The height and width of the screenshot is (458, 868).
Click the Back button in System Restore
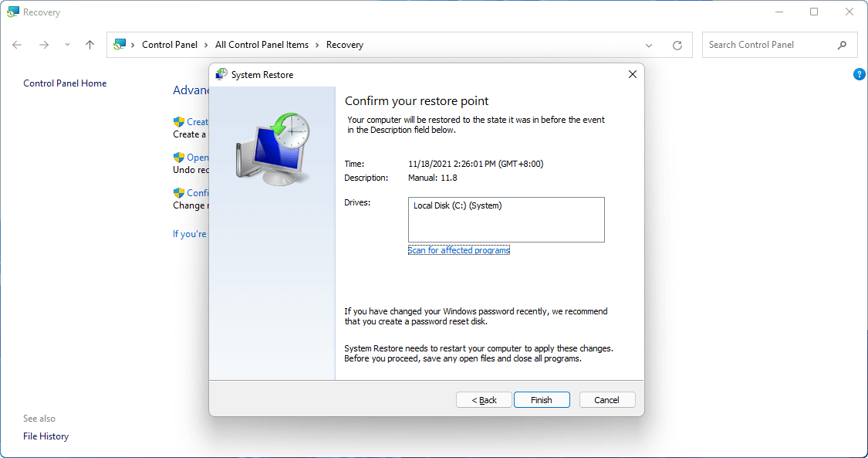[x=484, y=400]
